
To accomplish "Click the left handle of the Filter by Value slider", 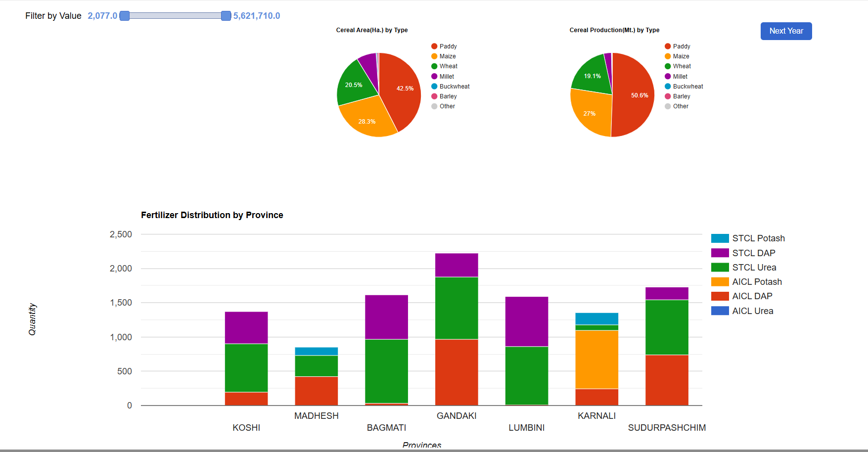I will (x=124, y=16).
